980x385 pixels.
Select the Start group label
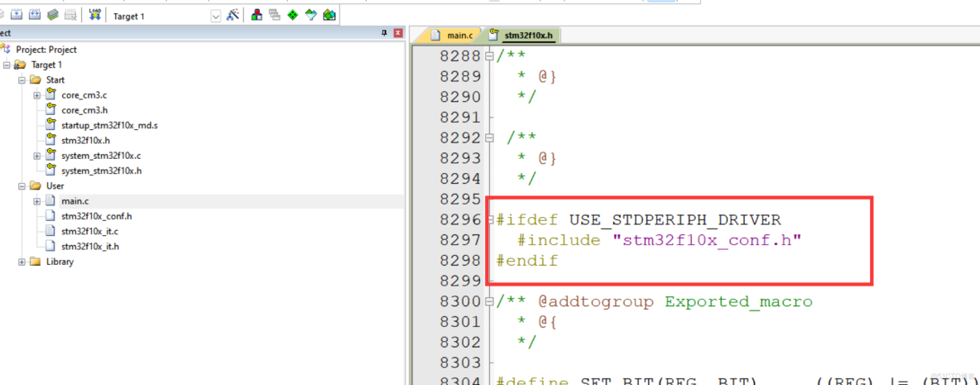pos(55,80)
